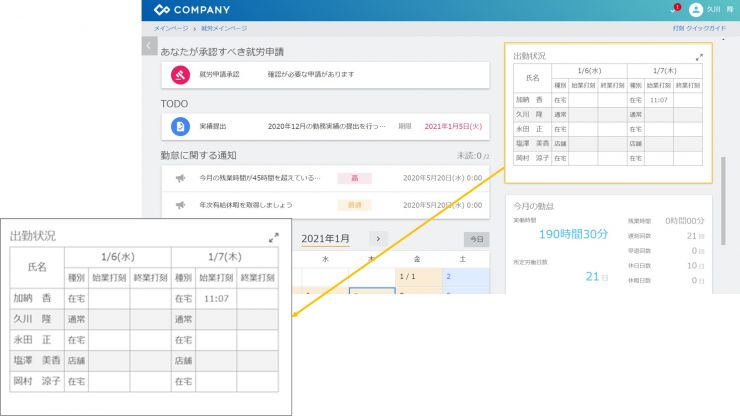The image size is (740, 416).
Task: Click 11:07 cell in small right panel
Action: (x=659, y=100)
